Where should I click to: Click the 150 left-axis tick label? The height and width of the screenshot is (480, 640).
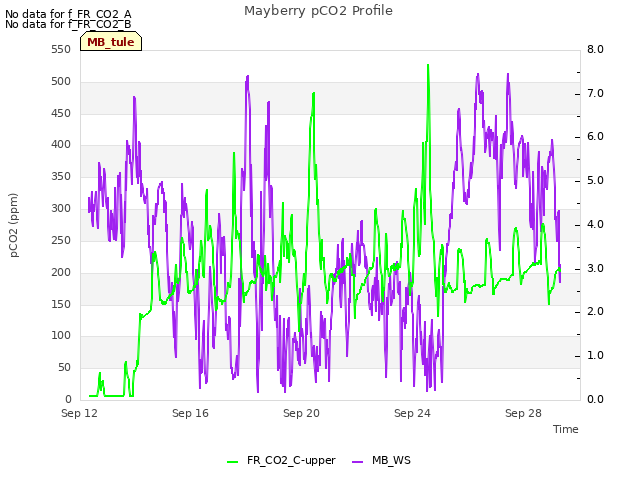click(x=61, y=304)
